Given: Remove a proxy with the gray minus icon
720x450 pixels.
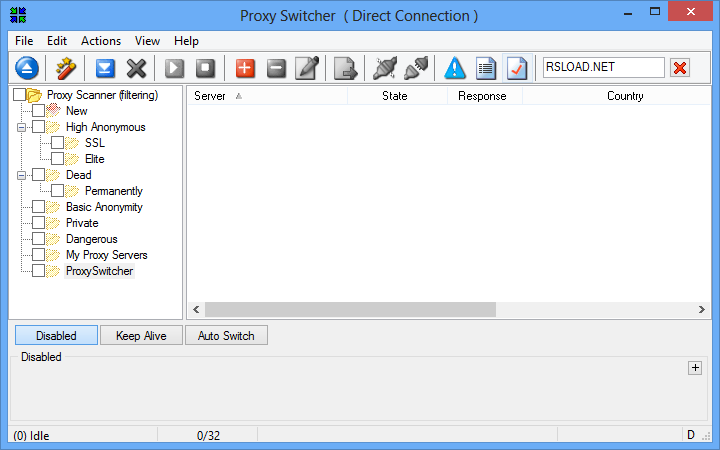Looking at the screenshot, I should [276, 68].
